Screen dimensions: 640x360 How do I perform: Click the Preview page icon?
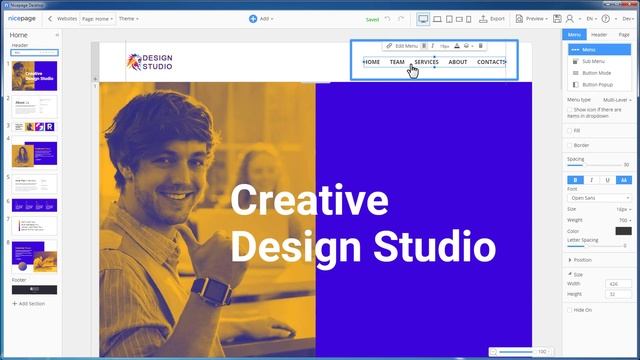point(519,19)
